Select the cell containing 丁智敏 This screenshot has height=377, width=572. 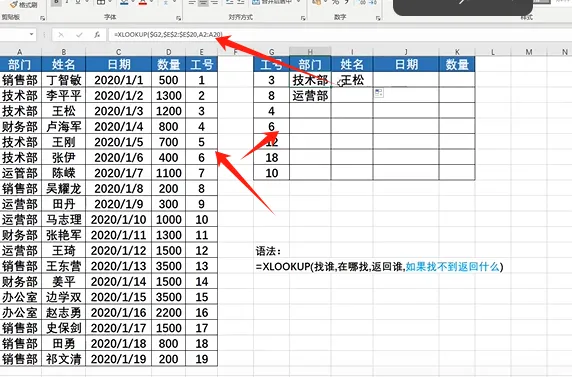pos(63,80)
